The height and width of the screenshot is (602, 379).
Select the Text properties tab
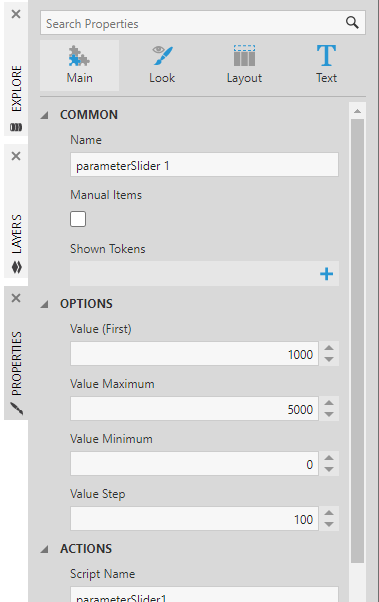(326, 65)
